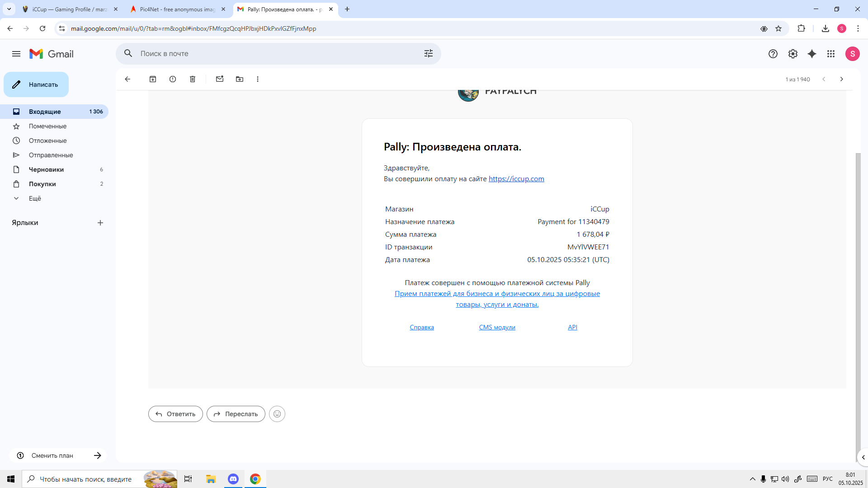Add emoji reaction to the email

pyautogui.click(x=277, y=414)
